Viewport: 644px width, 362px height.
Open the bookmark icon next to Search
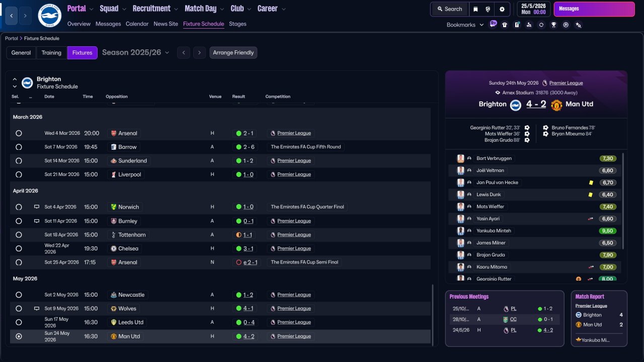tap(475, 9)
